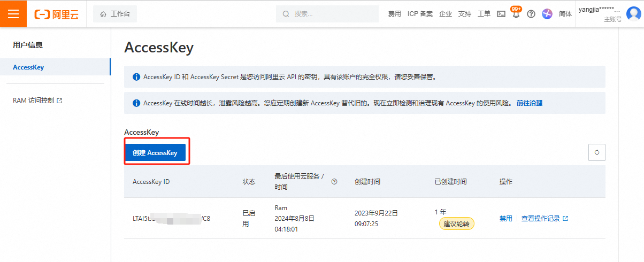Click the Ram 2024年8月8日 last-used cell
Screen dimensions: 644x262
point(295,218)
